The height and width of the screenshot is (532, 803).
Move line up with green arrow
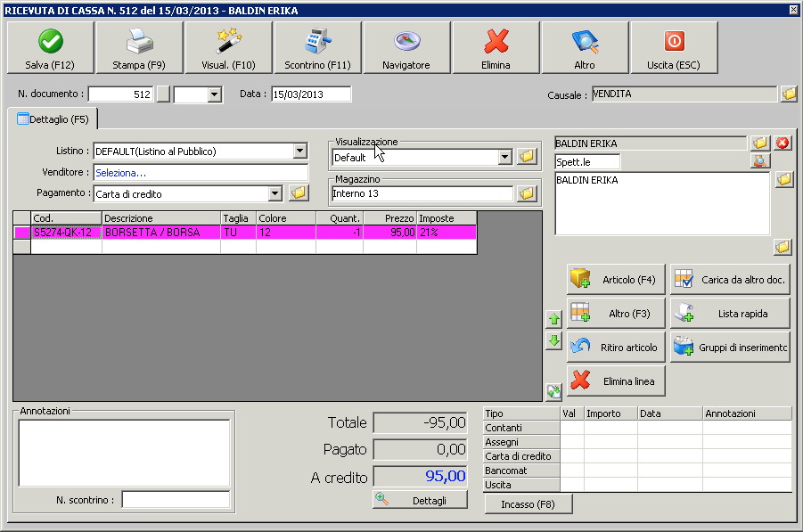click(x=554, y=320)
